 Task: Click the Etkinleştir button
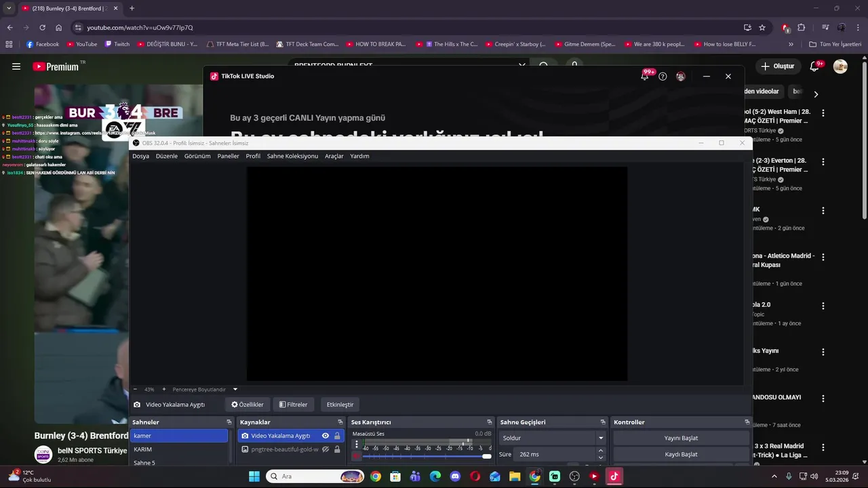pyautogui.click(x=340, y=405)
